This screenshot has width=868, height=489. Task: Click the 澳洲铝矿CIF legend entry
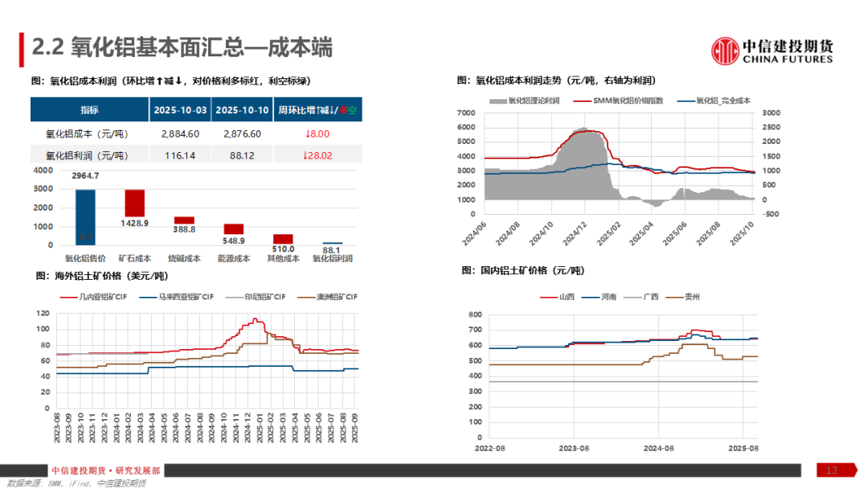point(328,297)
